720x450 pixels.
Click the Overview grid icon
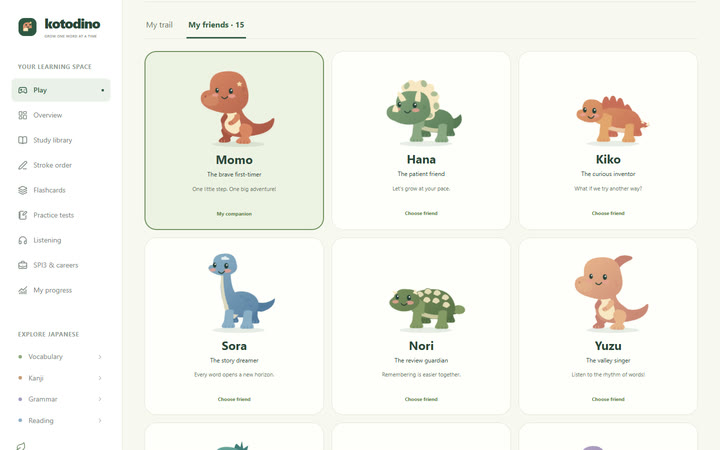(22, 115)
